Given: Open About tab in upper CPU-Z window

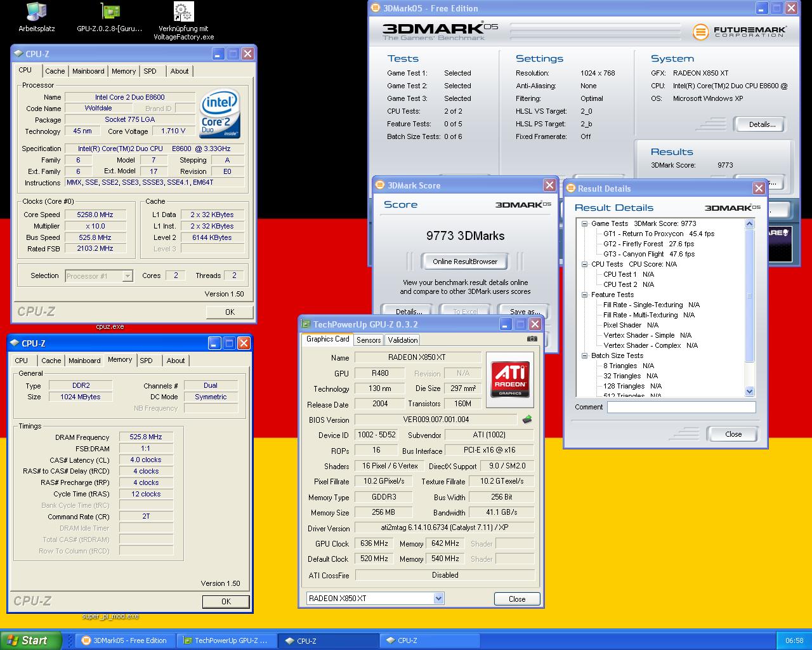Looking at the screenshot, I should click(x=180, y=71).
